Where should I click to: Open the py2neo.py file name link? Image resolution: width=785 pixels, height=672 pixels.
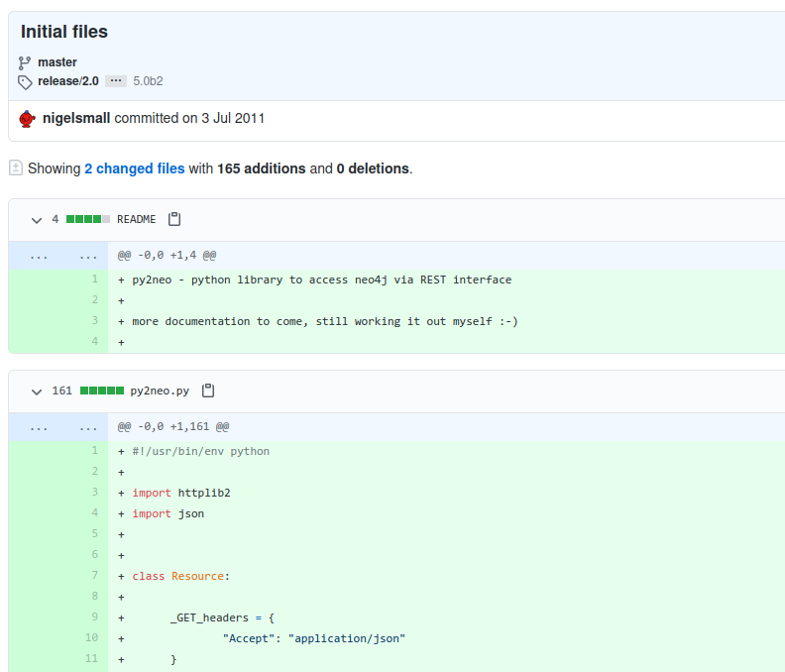point(160,391)
